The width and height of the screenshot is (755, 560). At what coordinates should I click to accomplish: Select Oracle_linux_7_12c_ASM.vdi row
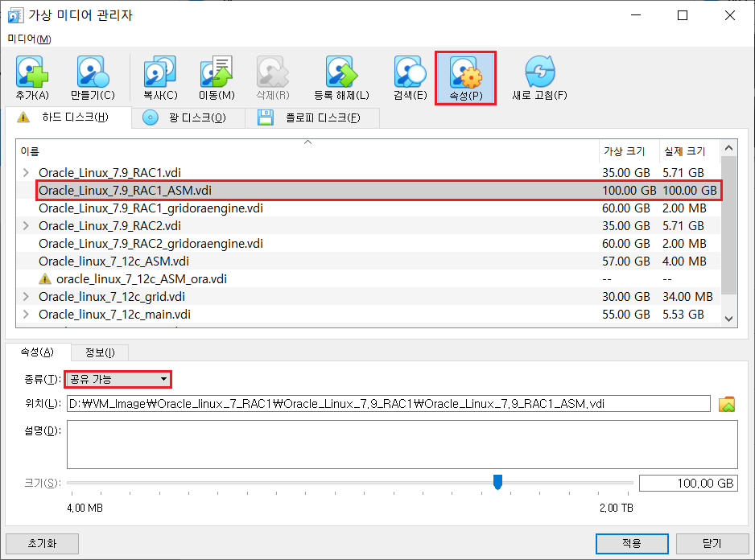(369, 261)
